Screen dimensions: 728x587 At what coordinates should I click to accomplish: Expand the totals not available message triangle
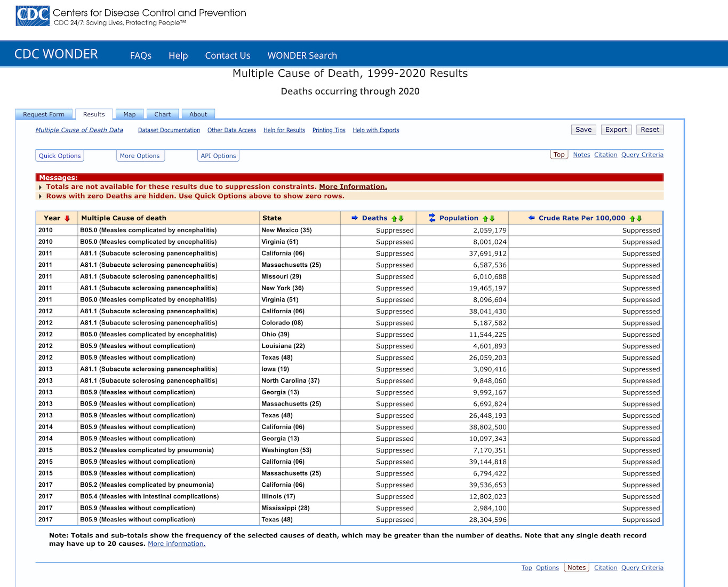(x=41, y=187)
